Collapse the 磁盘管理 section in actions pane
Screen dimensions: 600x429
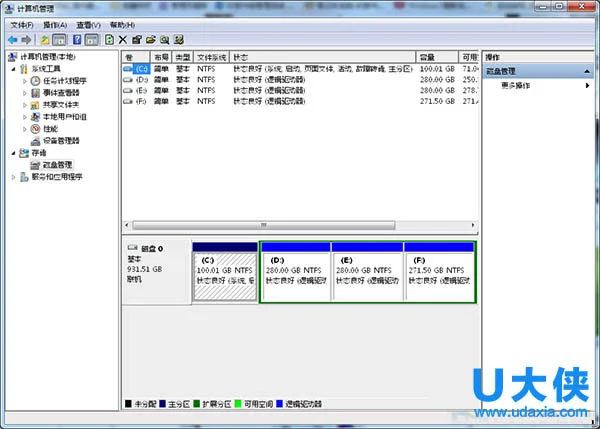pos(587,71)
